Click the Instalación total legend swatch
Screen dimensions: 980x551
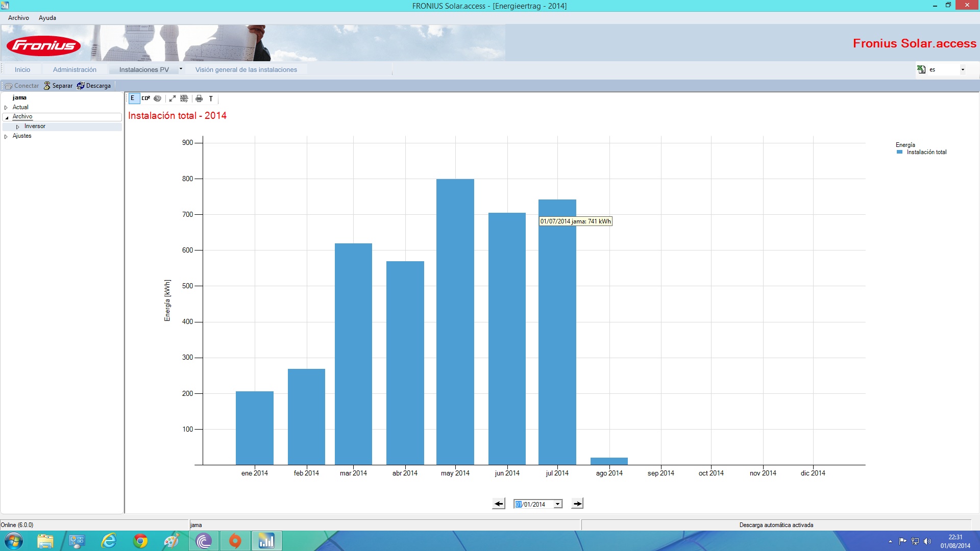pyautogui.click(x=899, y=152)
